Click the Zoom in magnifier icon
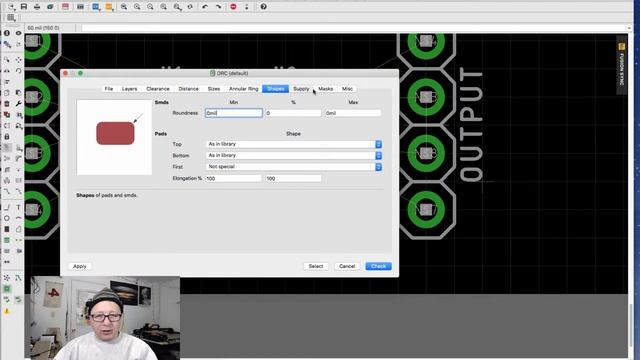The image size is (640, 360). 137,7
